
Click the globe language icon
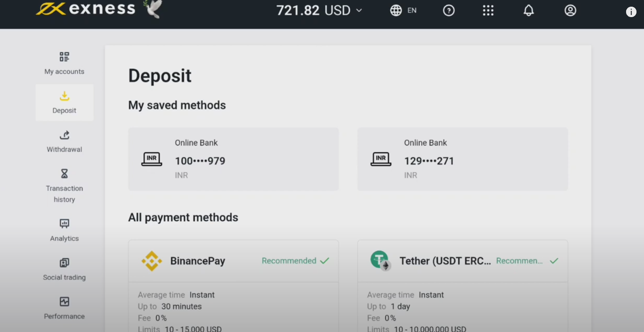[x=396, y=10]
